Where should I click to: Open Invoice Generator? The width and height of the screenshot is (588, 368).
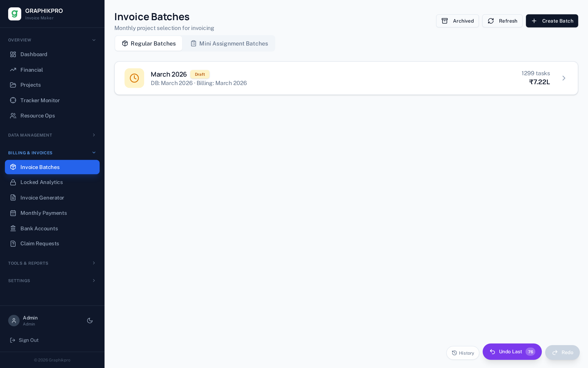(52, 198)
